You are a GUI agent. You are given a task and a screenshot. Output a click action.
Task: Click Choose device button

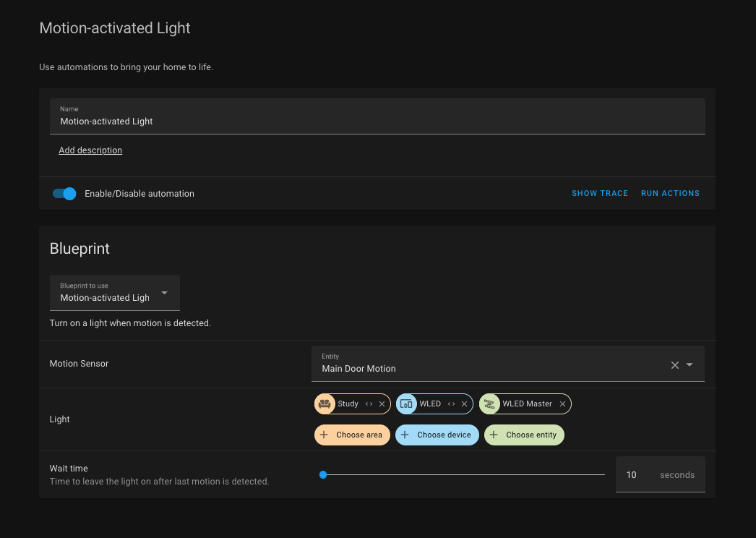pos(437,435)
